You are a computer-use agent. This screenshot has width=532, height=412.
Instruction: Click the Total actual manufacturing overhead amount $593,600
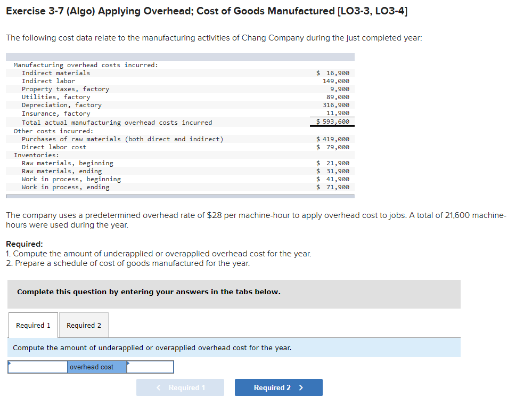333,122
